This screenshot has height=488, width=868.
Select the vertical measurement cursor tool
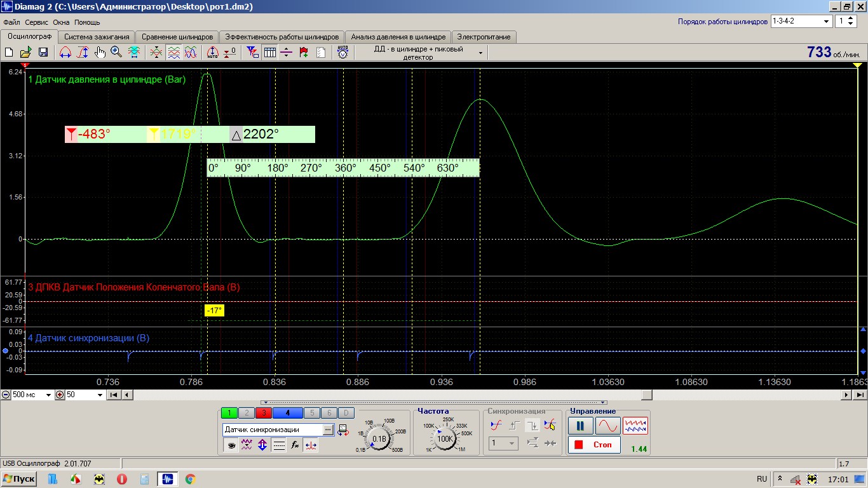[83, 53]
